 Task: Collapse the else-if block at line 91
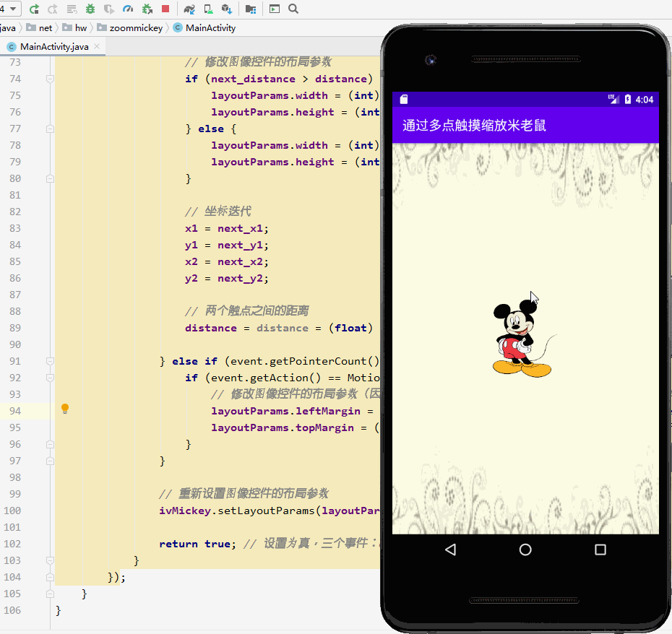pos(50,361)
